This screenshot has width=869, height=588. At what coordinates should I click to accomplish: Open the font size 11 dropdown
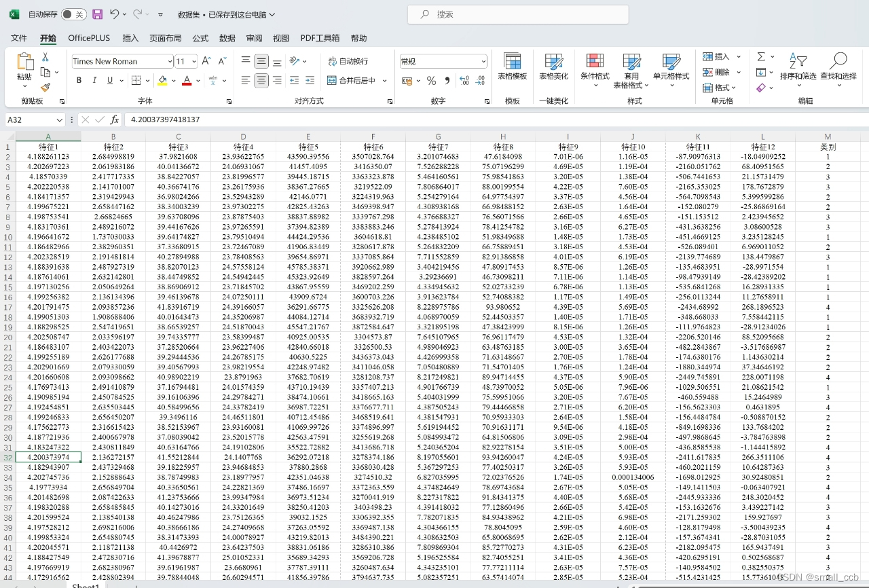pyautogui.click(x=194, y=61)
